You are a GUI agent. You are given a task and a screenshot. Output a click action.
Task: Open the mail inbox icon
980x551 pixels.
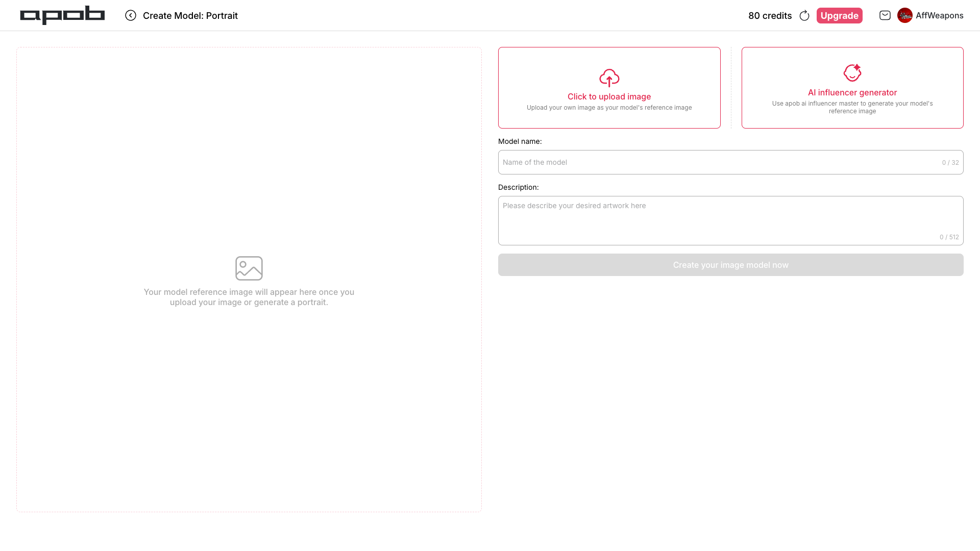tap(885, 15)
